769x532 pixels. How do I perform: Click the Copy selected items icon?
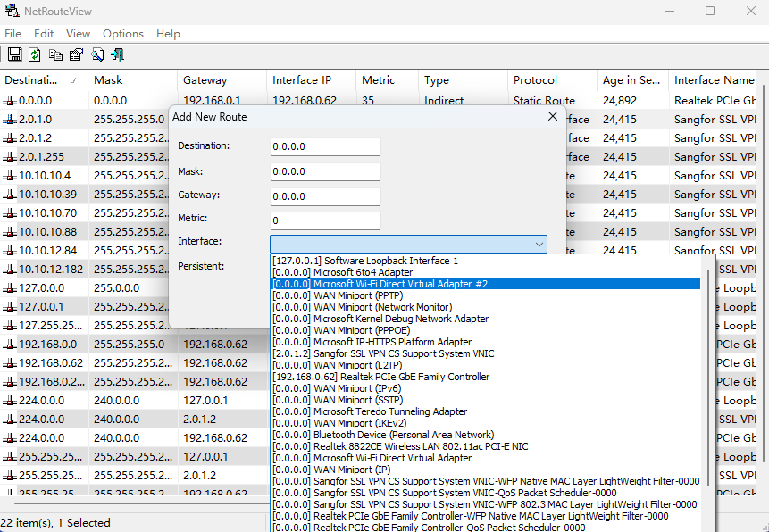pos(55,54)
